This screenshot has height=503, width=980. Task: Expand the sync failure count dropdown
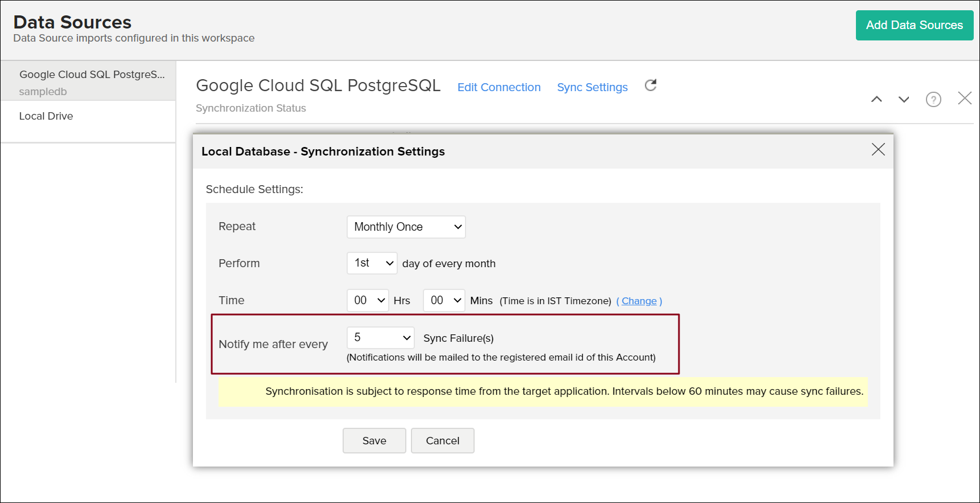[380, 338]
